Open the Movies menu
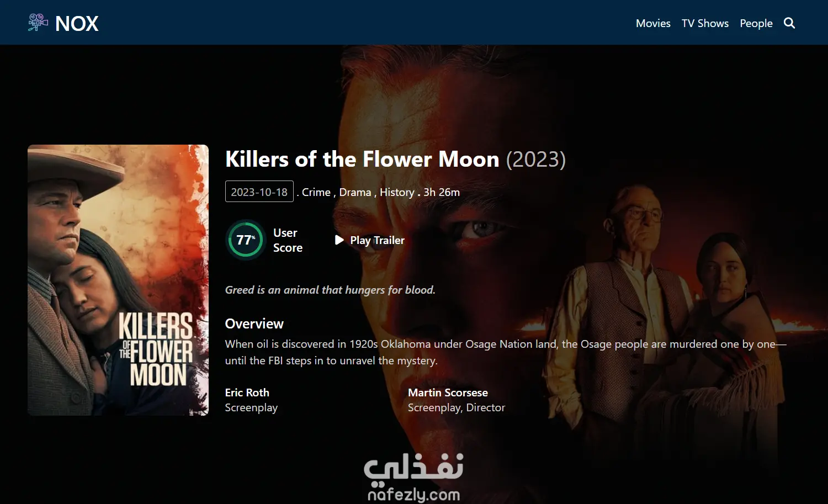 pyautogui.click(x=653, y=23)
